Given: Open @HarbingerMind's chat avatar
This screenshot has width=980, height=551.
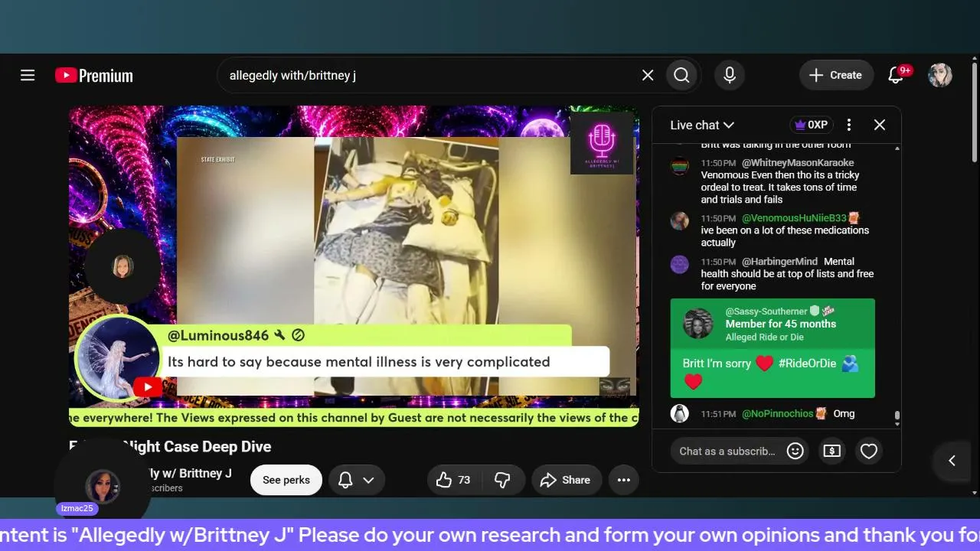Looking at the screenshot, I should pos(680,264).
